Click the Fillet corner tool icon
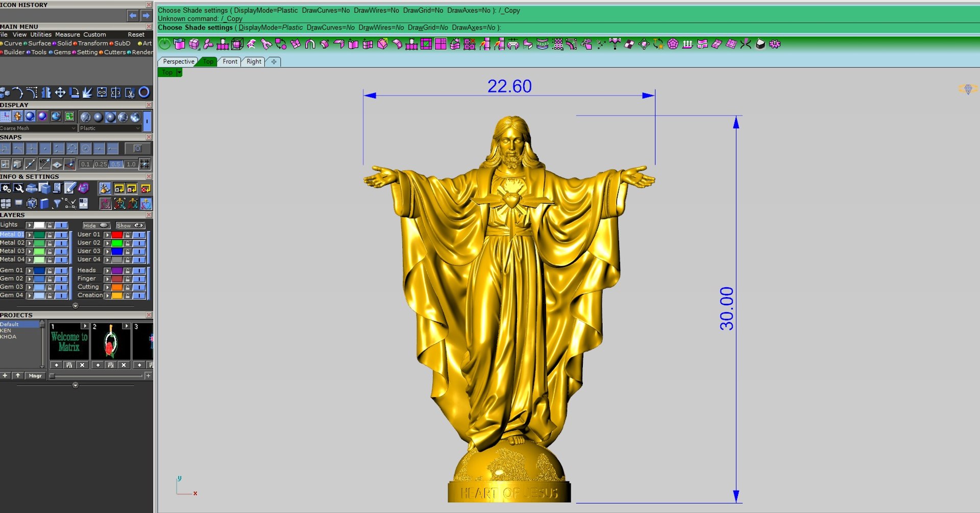 point(32,92)
